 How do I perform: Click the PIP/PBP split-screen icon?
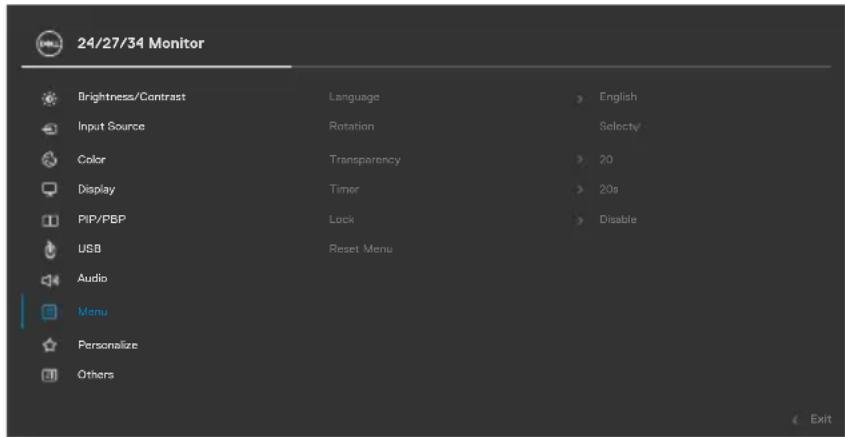click(49, 220)
